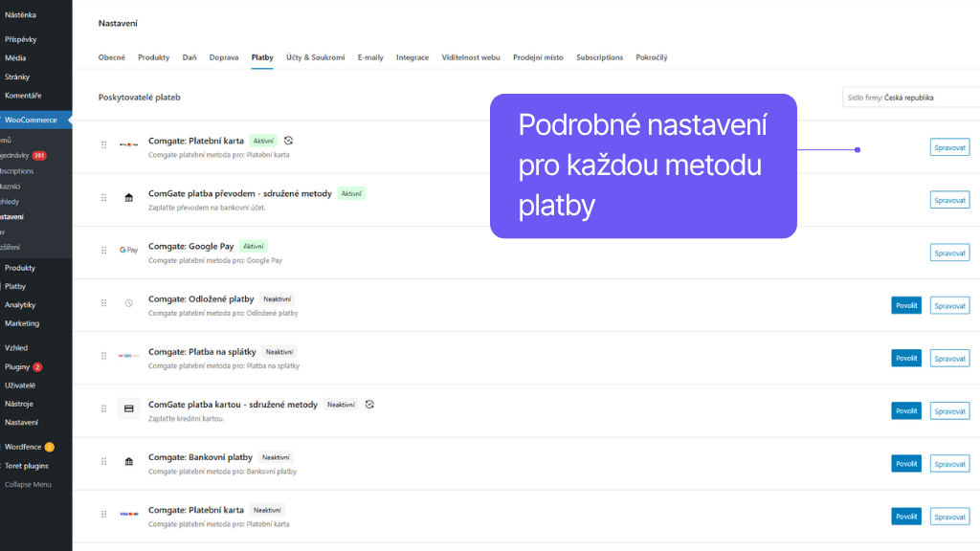
Task: Click the credit card icon of ComGate platba kartou
Action: coord(129,408)
